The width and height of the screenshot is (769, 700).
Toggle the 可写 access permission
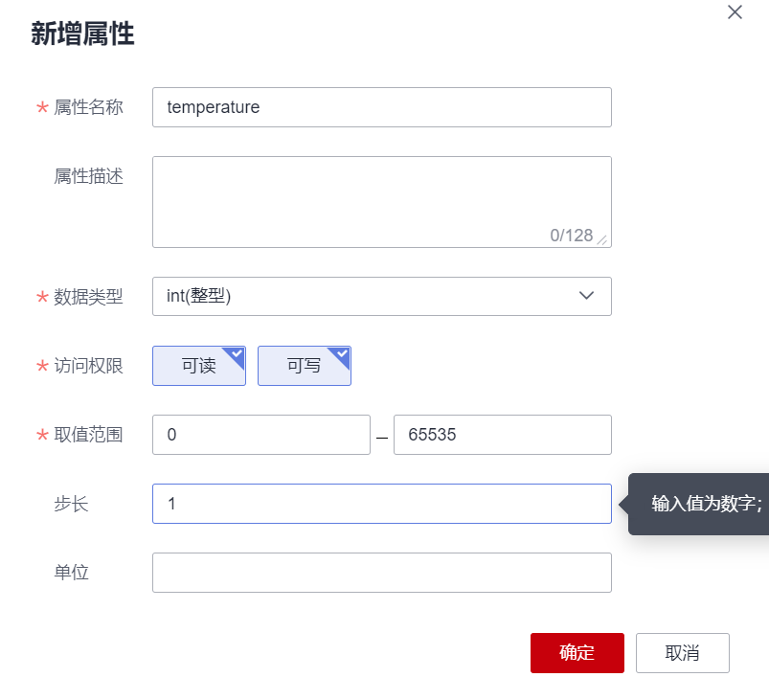(305, 366)
